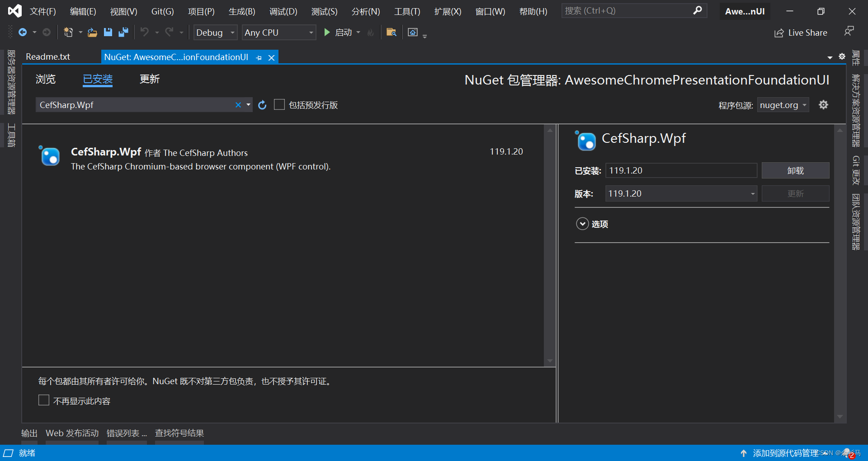Open the 扩展(X) menu
868x461 pixels.
448,11
